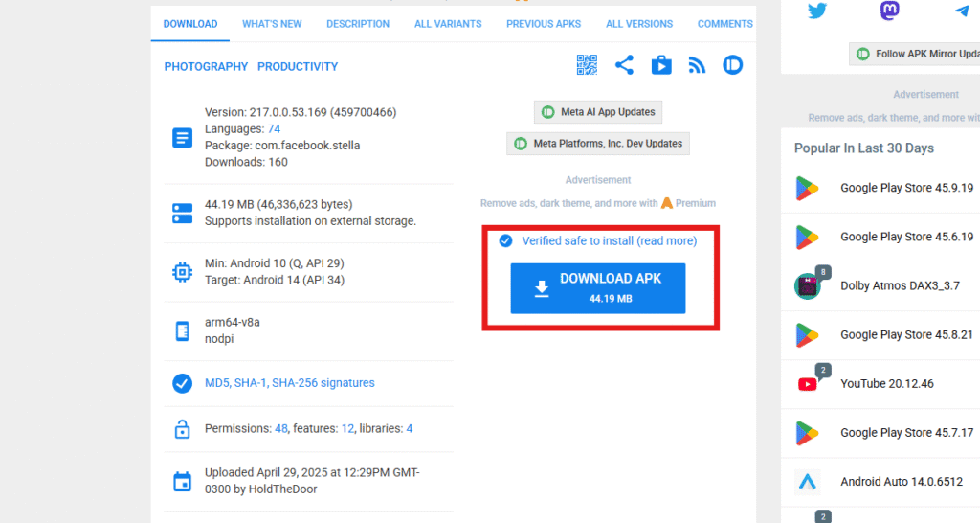The height and width of the screenshot is (523, 980).
Task: Open Google Play Store 45.6.19 entry
Action: (906, 238)
